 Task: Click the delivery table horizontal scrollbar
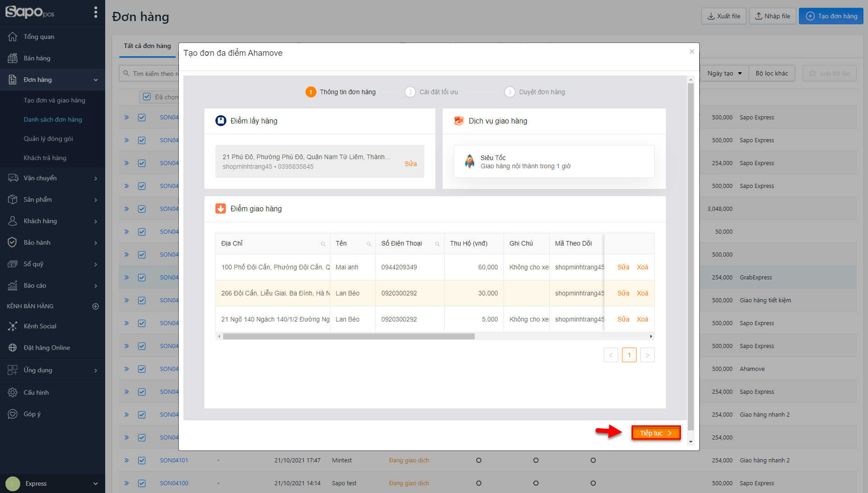348,336
